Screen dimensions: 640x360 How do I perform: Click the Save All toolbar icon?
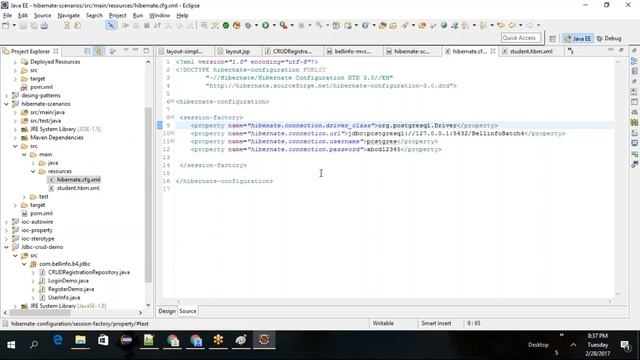[34, 26]
